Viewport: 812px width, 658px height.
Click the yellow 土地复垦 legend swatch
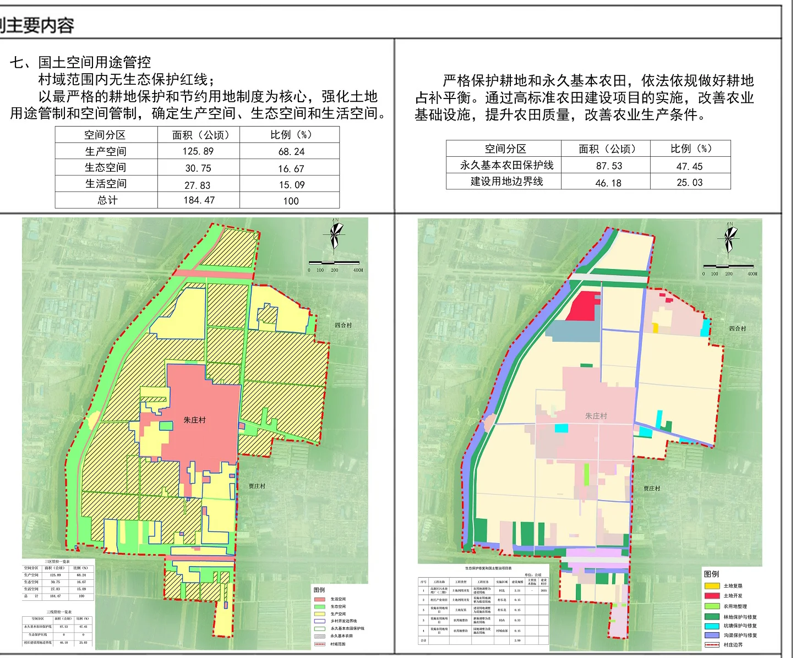click(712, 586)
